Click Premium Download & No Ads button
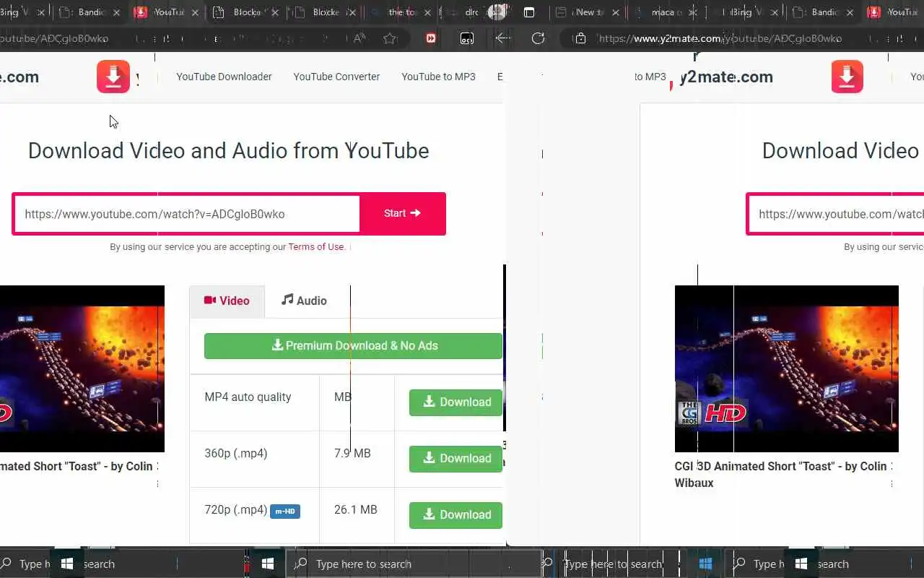This screenshot has width=924, height=578. (353, 346)
